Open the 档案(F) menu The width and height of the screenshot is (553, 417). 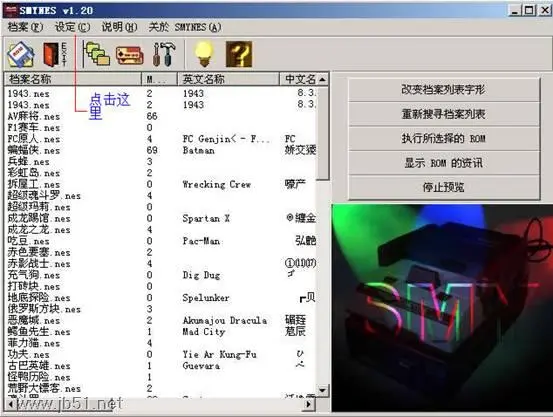[25, 27]
